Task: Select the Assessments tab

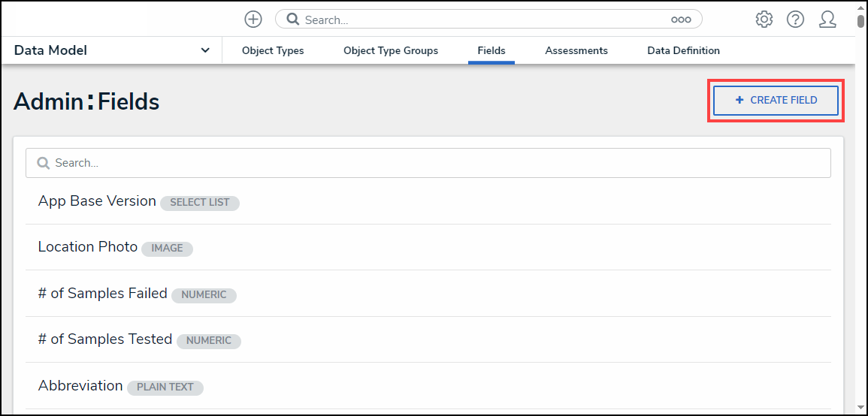Action: pos(576,51)
